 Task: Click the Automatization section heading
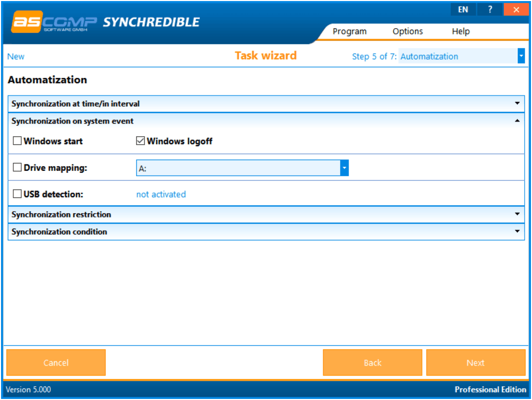48,80
